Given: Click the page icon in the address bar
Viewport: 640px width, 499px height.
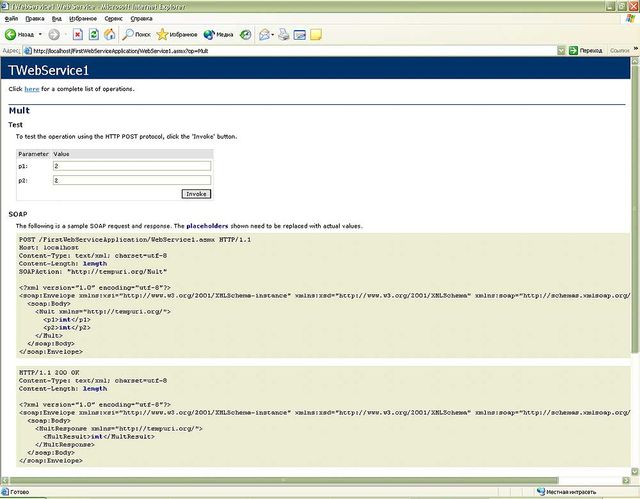Looking at the screenshot, I should click(27, 51).
